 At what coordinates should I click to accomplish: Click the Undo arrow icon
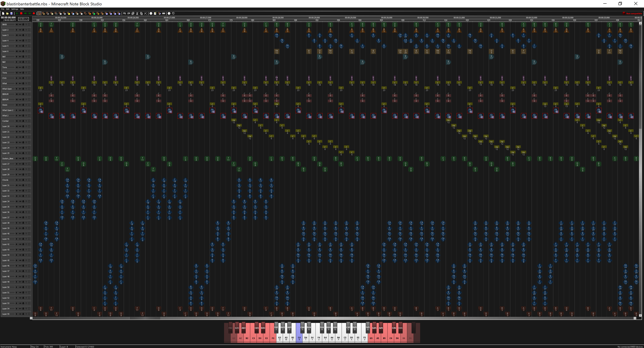pos(124,14)
